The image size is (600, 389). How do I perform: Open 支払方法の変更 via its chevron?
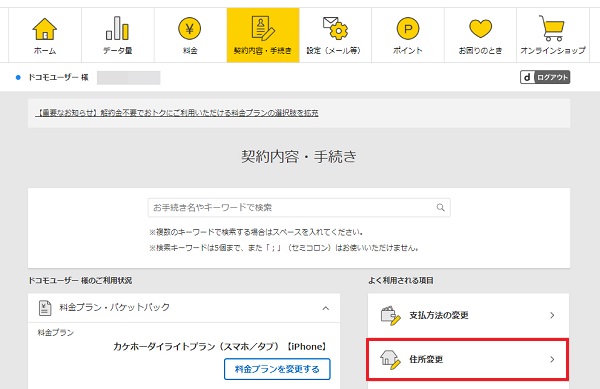pos(552,315)
